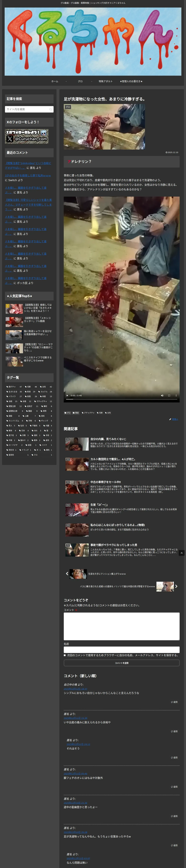186x868 pixels.
Task: Open the comment timestamp 2025年12月12日 19:12
Action: tap(78, 744)
